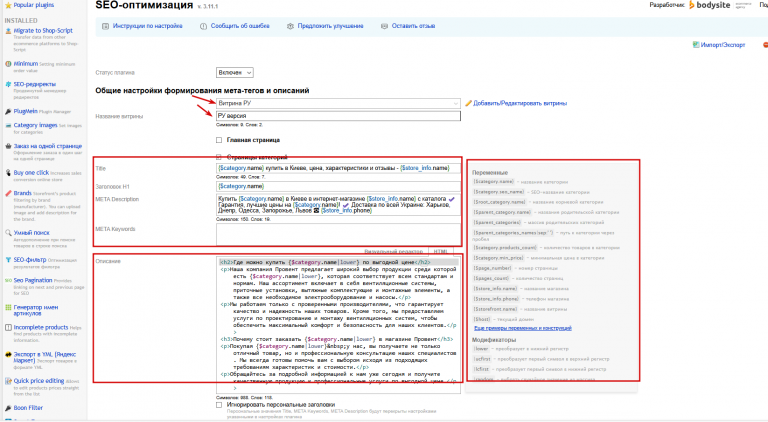The width and height of the screenshot is (768, 422).
Task: Click the Quick price editing plugin icon
Action: (8, 381)
